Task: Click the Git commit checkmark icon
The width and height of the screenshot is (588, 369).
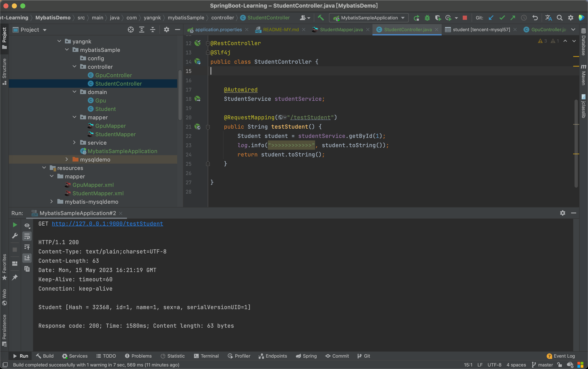Action: 502,18
